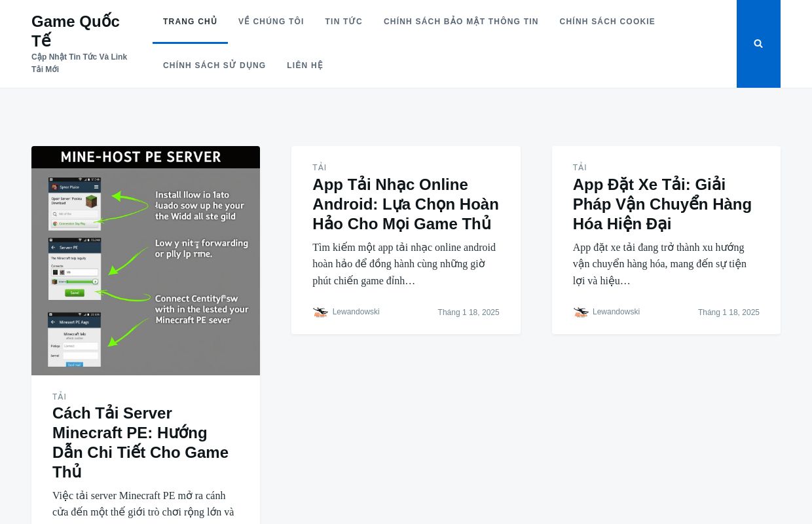The height and width of the screenshot is (524, 812).
Task: Click Lewandowski avatar on App Tải Nhạc card
Action: click(x=320, y=312)
